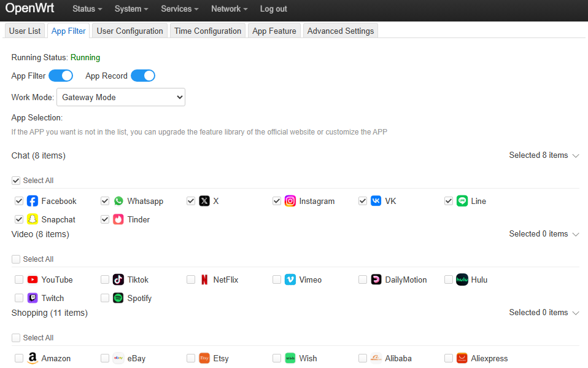Click the YouTube app icon
The width and height of the screenshot is (588, 368).
(x=32, y=280)
